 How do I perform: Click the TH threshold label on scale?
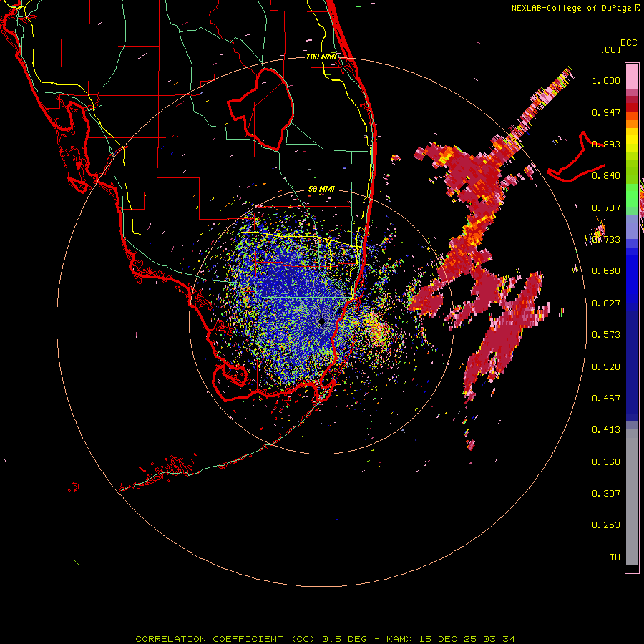(x=615, y=557)
